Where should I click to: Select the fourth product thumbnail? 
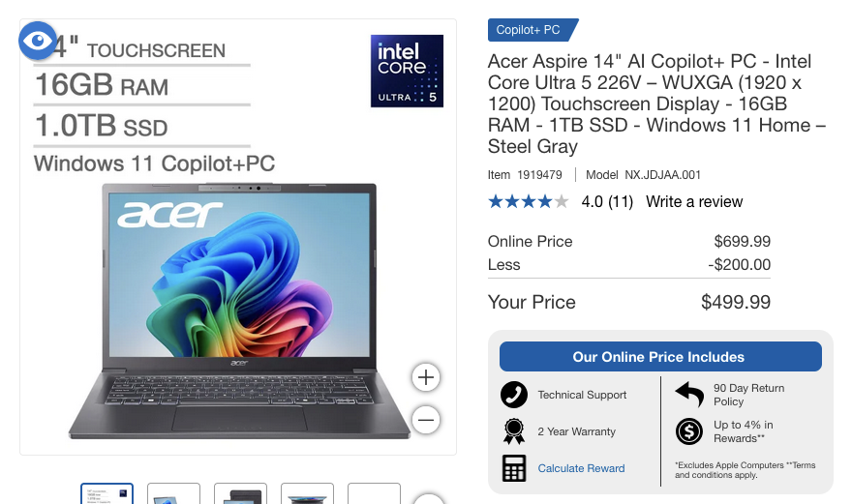point(308,493)
